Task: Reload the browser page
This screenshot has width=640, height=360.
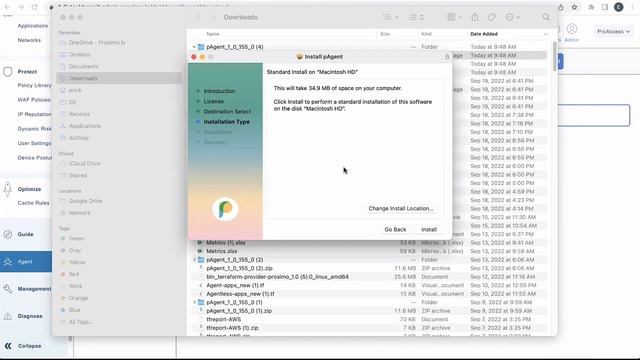Action: click(x=35, y=7)
